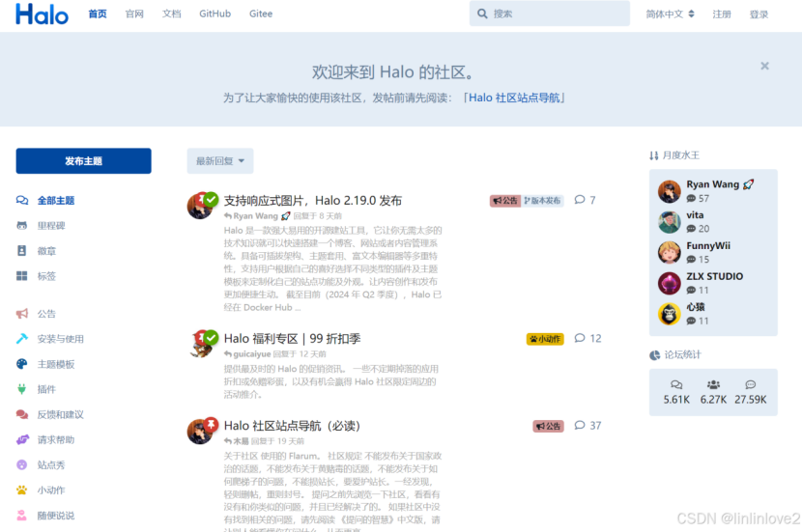Click the 小动作 paw icon in sidebar

22,490
